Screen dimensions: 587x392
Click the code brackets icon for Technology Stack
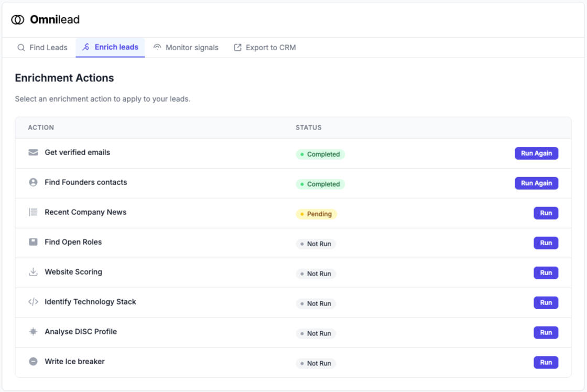(x=33, y=302)
